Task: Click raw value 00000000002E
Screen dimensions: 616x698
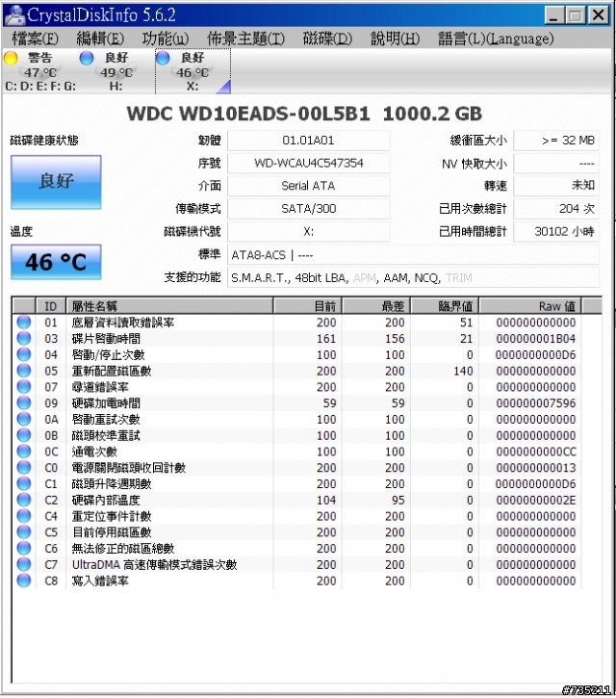Action: click(536, 501)
